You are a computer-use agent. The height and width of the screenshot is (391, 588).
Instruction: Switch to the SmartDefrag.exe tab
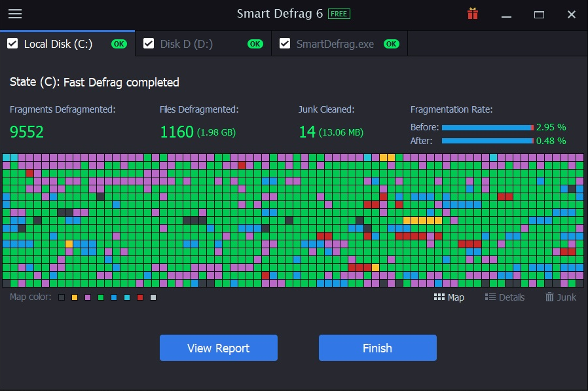point(339,43)
